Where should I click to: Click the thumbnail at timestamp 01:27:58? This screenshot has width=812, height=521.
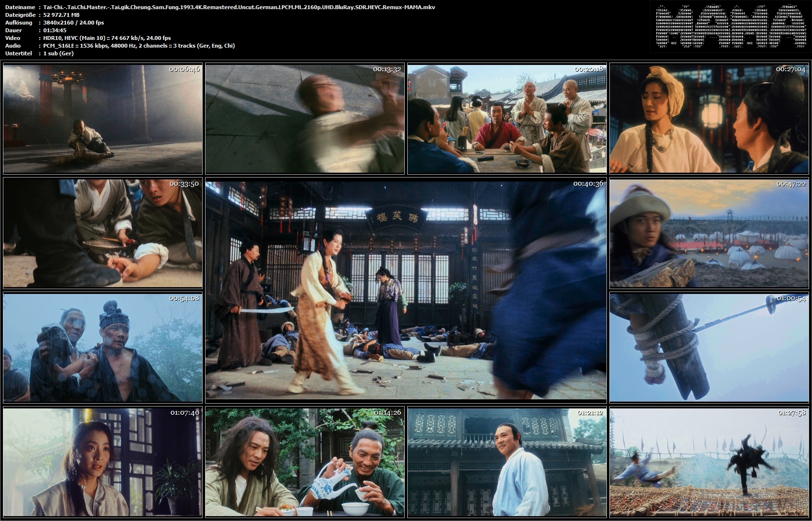point(709,462)
